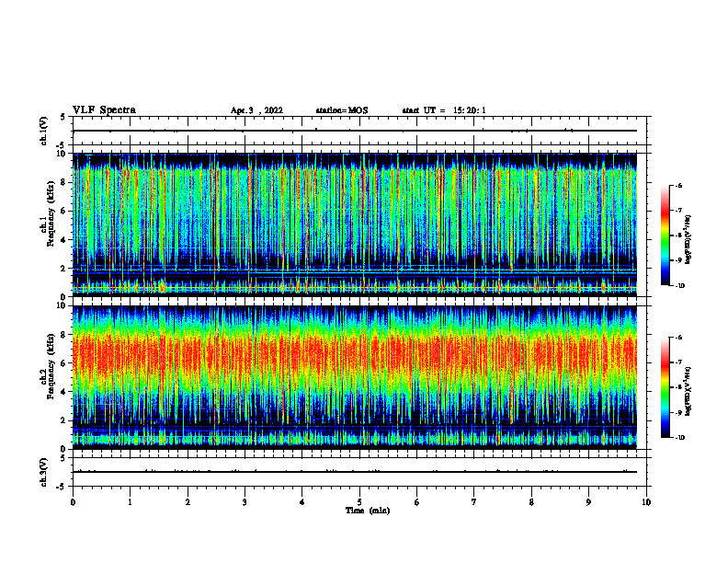The height and width of the screenshot is (563, 728).
Task: Click time axis tick label '8'
Action: [531, 502]
